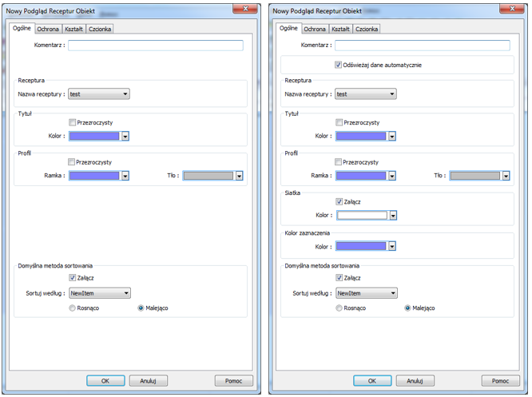
Task: Click Ramka color swatch in left dialog
Action: [x=94, y=176]
